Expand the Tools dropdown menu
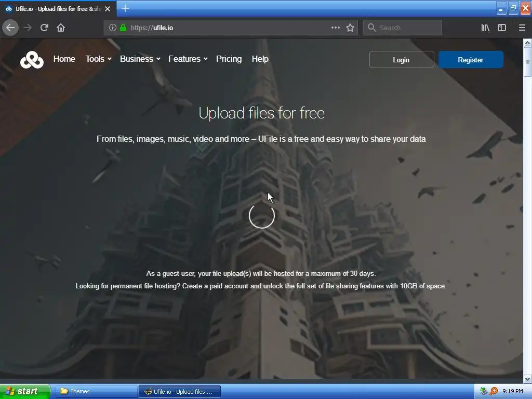 pyautogui.click(x=98, y=59)
